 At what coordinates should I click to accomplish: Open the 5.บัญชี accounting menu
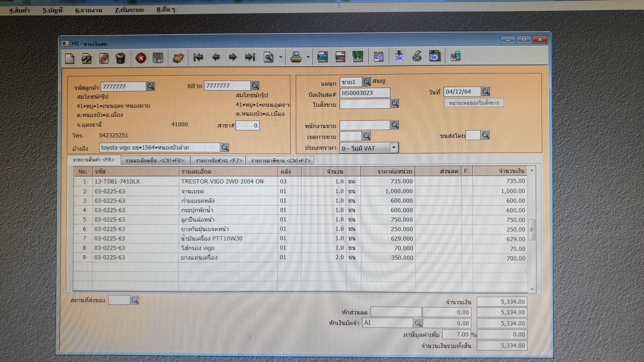point(52,10)
